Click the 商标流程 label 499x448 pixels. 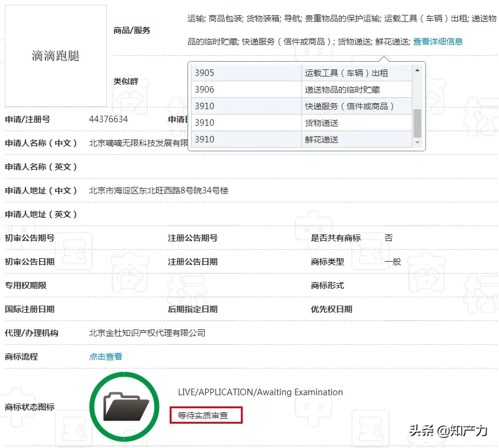(x=21, y=357)
